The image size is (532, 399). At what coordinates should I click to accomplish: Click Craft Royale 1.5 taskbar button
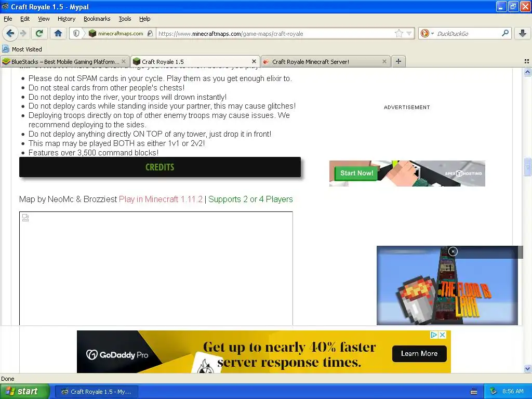tap(96, 392)
